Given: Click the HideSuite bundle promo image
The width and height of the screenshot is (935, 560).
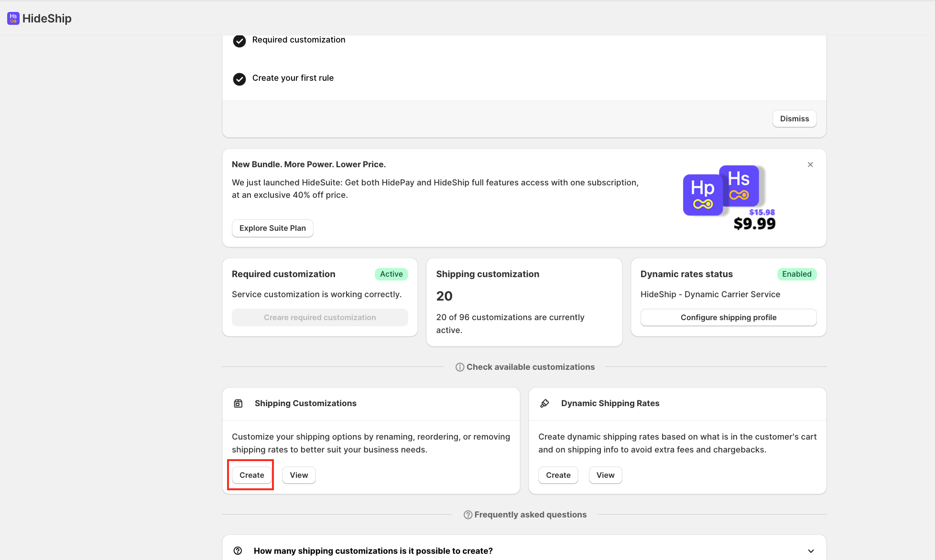Looking at the screenshot, I should (x=729, y=197).
